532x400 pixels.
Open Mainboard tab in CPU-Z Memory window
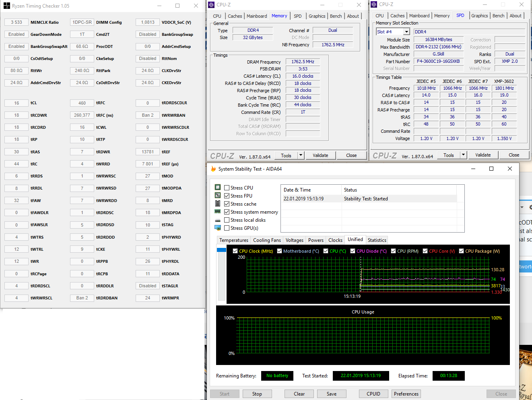257,16
